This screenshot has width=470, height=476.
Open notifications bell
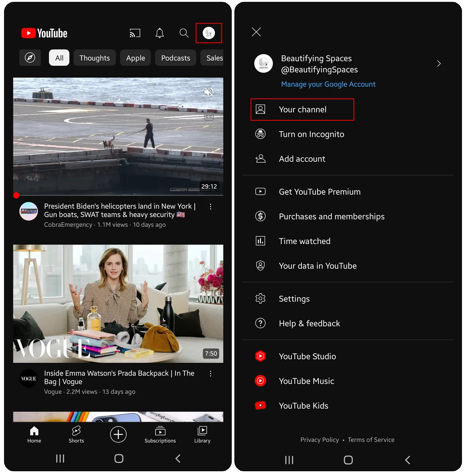[160, 33]
